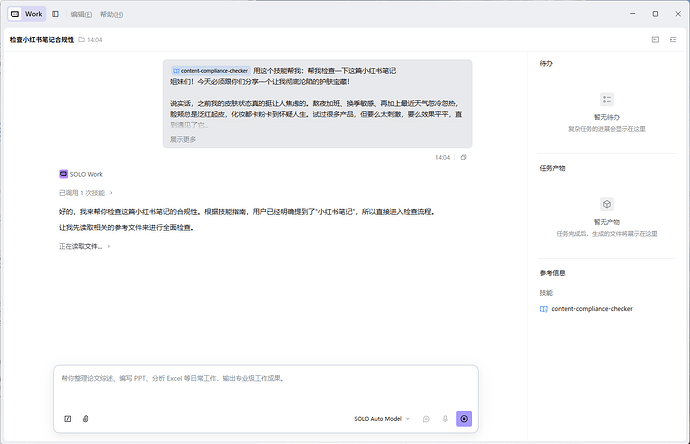This screenshot has width=690, height=444.
Task: Toggle the list view icon at top right
Action: click(673, 40)
